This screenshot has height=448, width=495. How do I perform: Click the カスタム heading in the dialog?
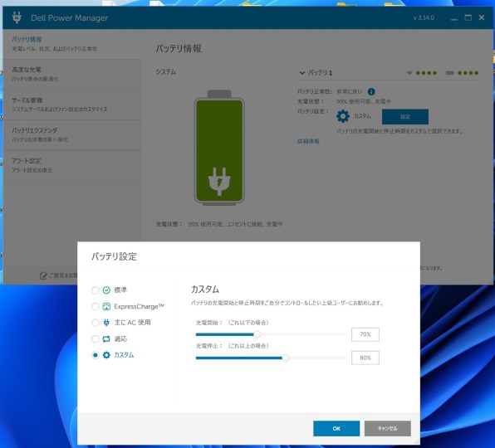(x=205, y=289)
